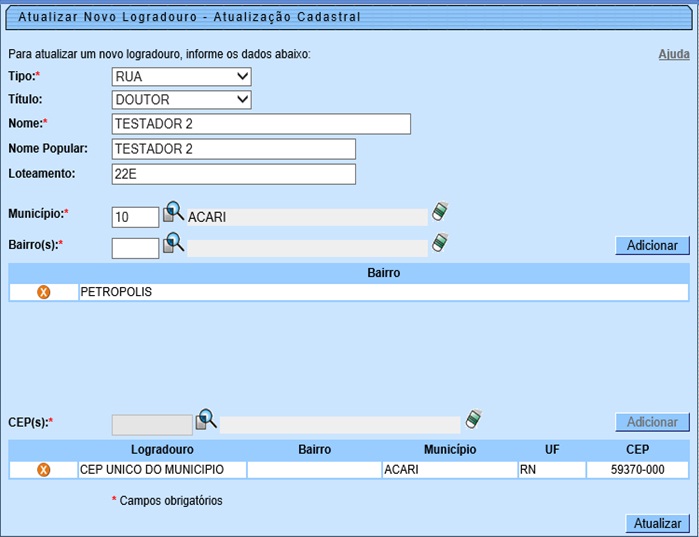Click the Ajuda help link
The image size is (699, 537).
[673, 54]
